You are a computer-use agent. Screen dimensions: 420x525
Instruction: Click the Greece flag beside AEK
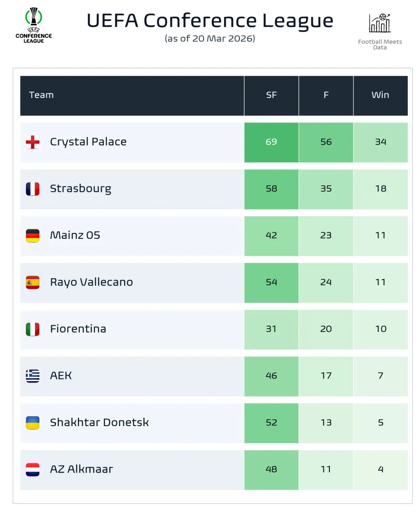33,376
